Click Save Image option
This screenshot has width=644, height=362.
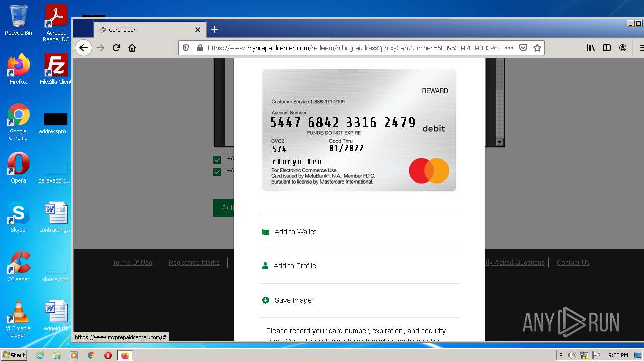pos(293,300)
